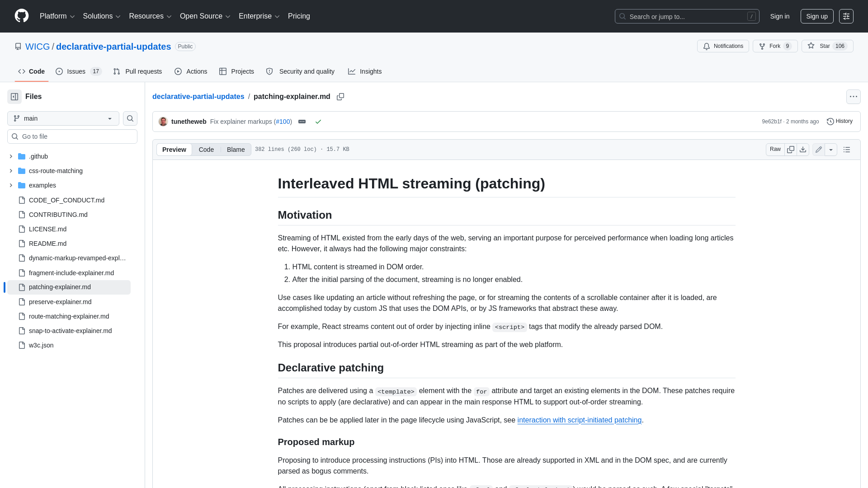Screen dimensions: 868x488
Task: Click tunetheweb's avatar image
Action: click(163, 122)
